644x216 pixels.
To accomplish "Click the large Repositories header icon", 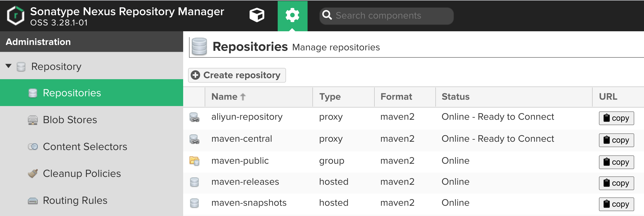I will click(x=199, y=46).
